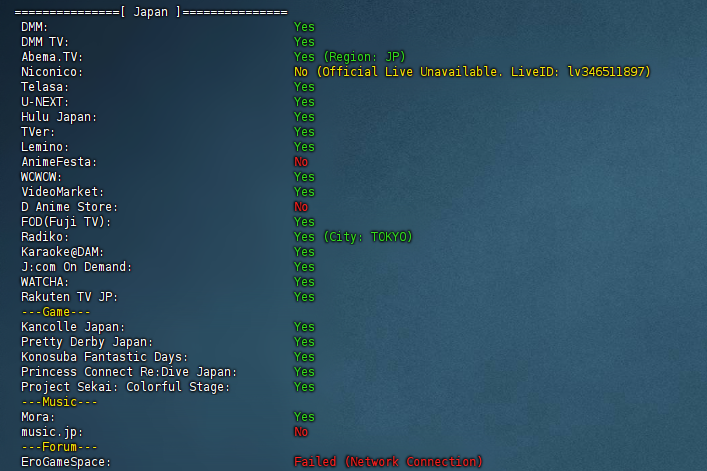
Task: Click the 'music.jp:' label
Action: (x=52, y=432)
